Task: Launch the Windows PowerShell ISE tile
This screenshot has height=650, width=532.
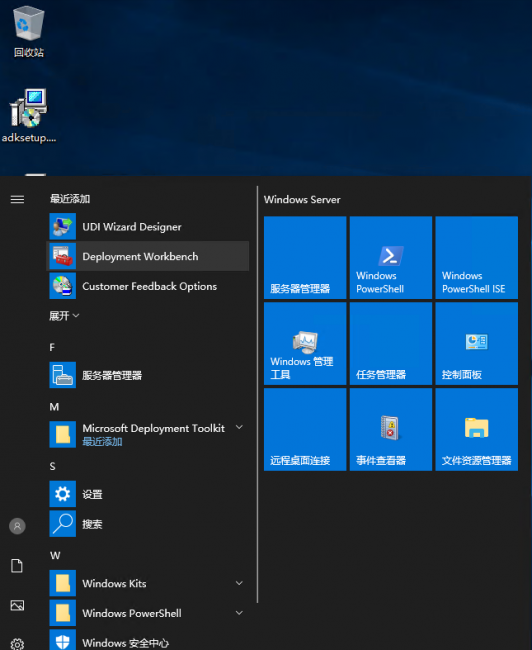Action: (477, 257)
